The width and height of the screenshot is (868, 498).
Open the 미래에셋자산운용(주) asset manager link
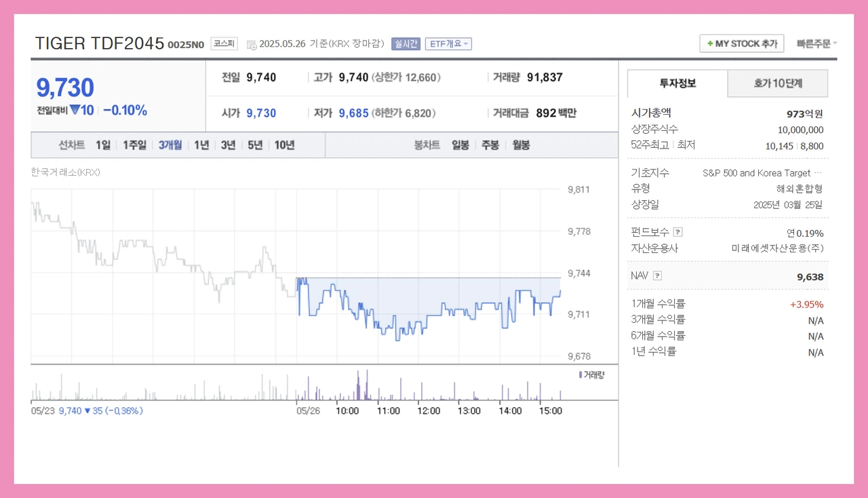778,248
